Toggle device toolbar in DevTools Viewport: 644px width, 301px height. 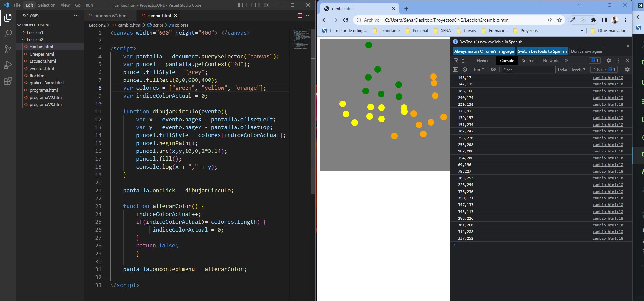click(x=464, y=60)
